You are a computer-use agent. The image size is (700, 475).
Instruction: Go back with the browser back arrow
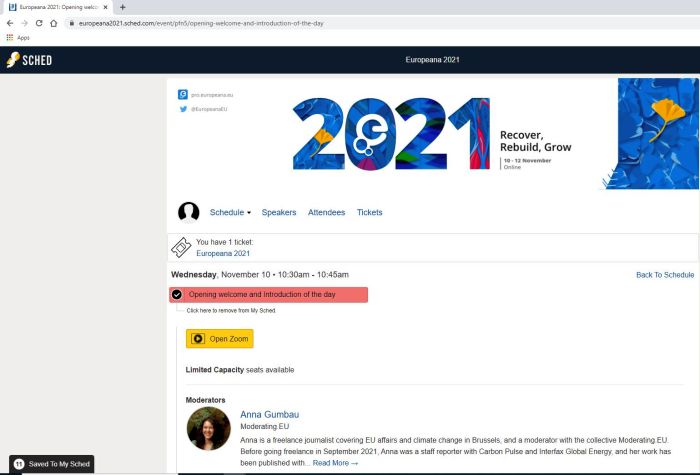click(x=10, y=23)
